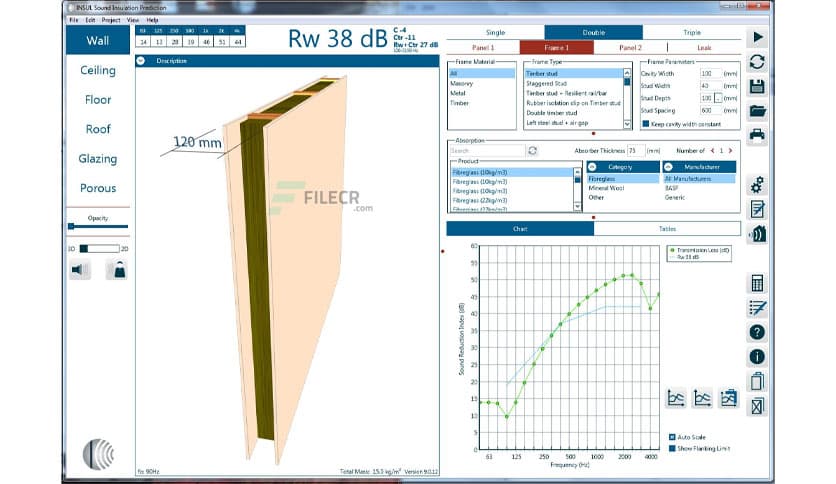Click the chart image export icon
Viewport: 836px width, 484px height.
pyautogui.click(x=728, y=398)
